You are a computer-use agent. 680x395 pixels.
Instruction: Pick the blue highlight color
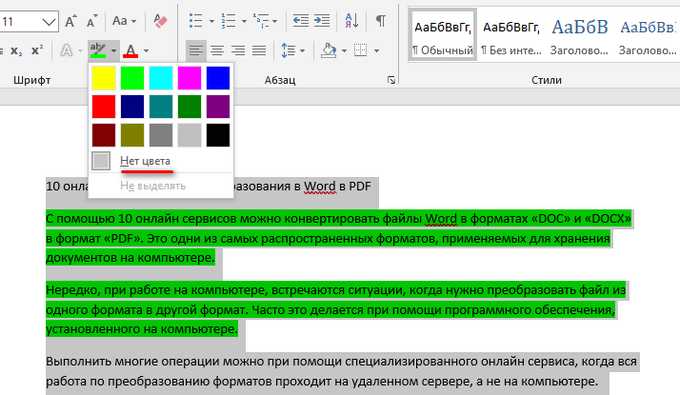pyautogui.click(x=218, y=78)
